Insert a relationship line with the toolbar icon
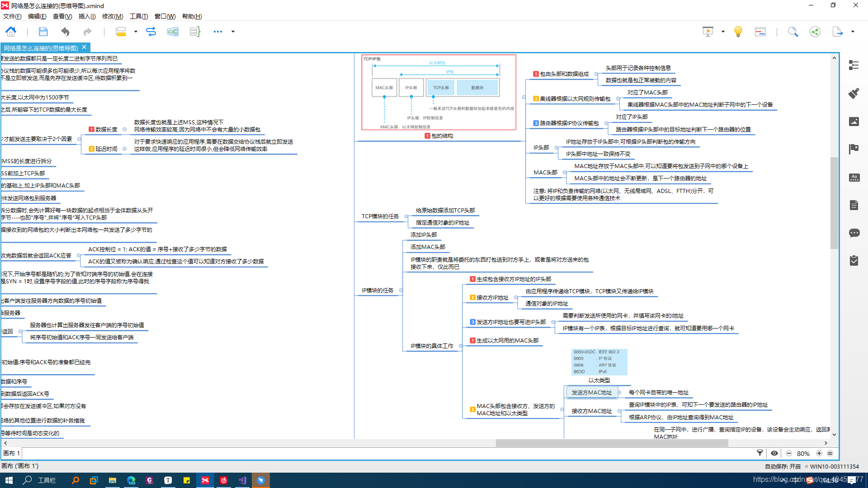The width and height of the screenshot is (868, 488). (x=151, y=32)
